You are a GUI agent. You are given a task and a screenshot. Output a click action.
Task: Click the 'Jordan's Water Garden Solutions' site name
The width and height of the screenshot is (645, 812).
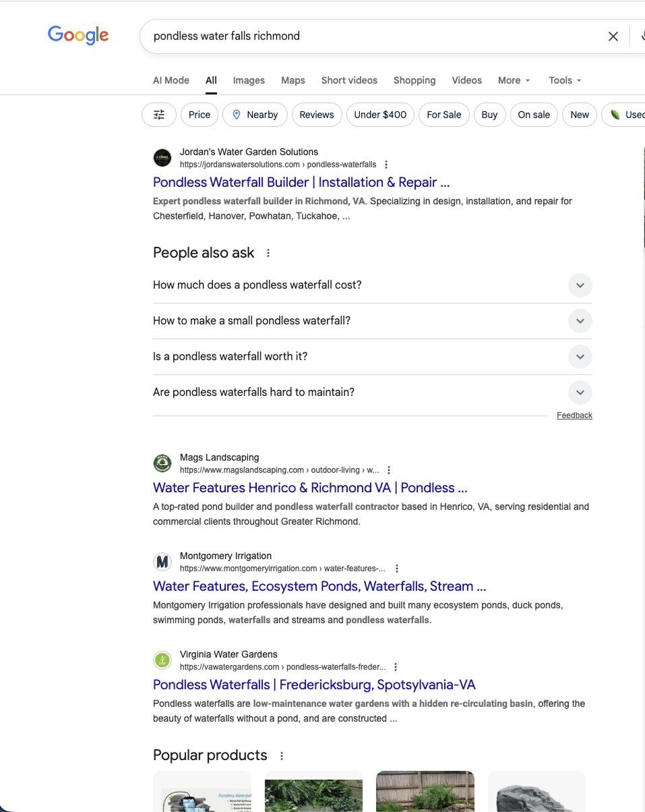pyautogui.click(x=249, y=152)
